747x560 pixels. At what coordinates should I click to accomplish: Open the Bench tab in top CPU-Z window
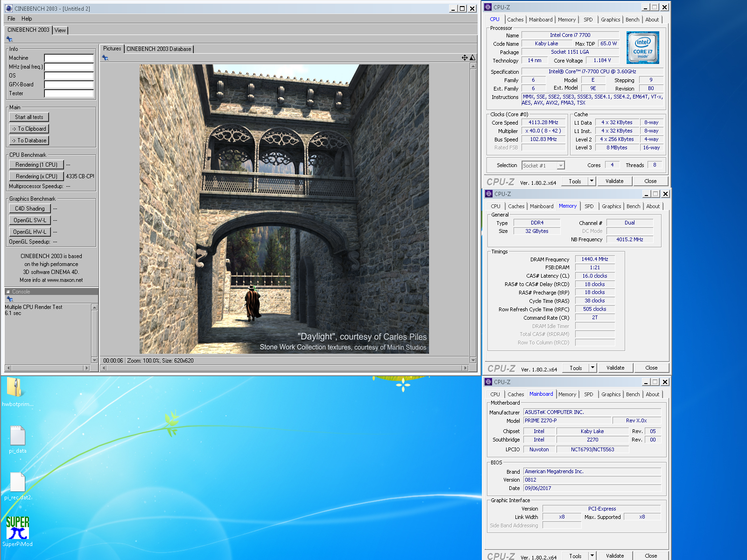pos(633,20)
